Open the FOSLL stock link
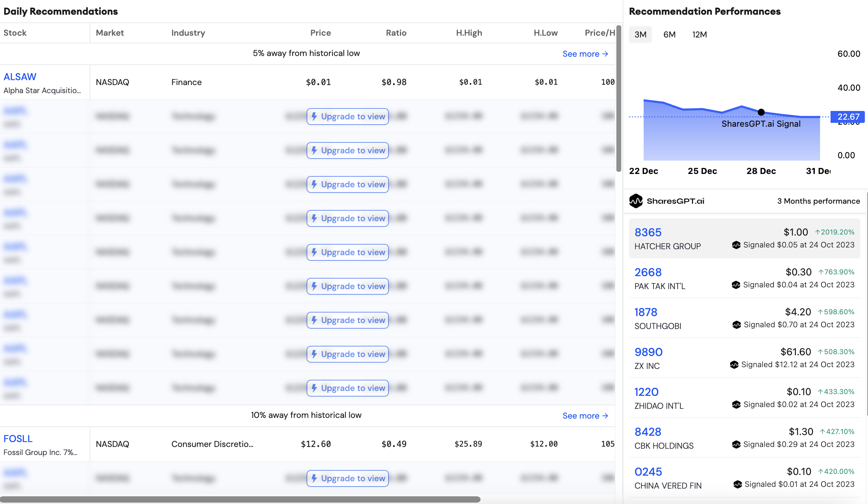The height and width of the screenshot is (504, 868). [x=18, y=439]
